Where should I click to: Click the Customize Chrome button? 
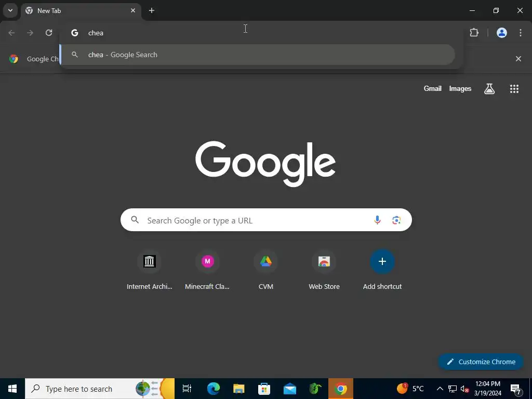481,362
